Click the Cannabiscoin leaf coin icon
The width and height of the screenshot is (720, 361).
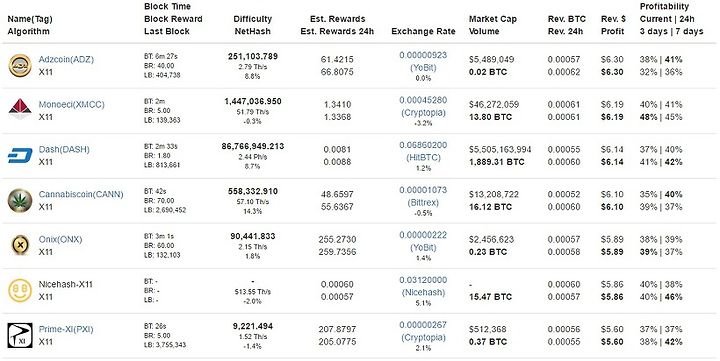point(20,201)
